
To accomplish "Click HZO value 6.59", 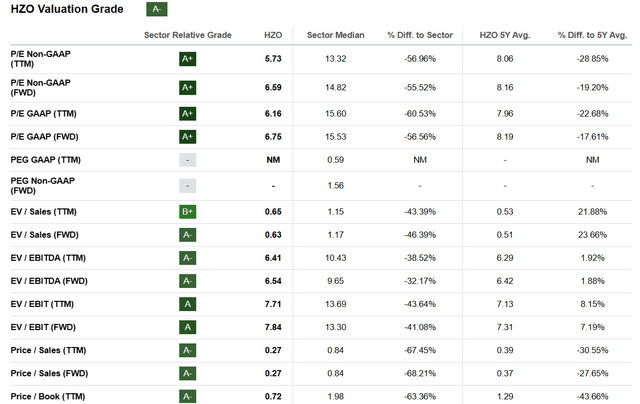I will [x=273, y=87].
